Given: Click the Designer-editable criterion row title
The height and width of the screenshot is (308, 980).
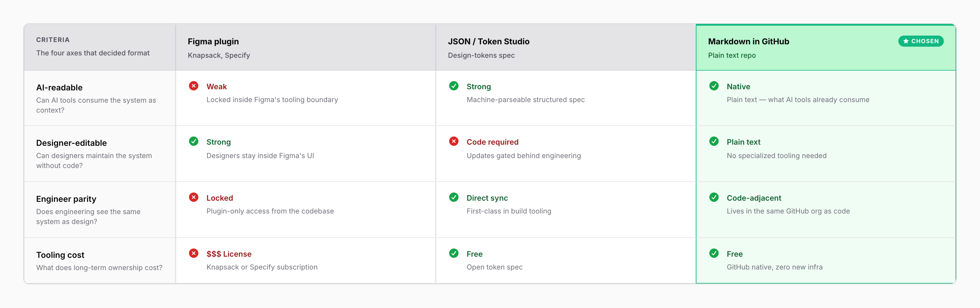Looking at the screenshot, I should (71, 143).
